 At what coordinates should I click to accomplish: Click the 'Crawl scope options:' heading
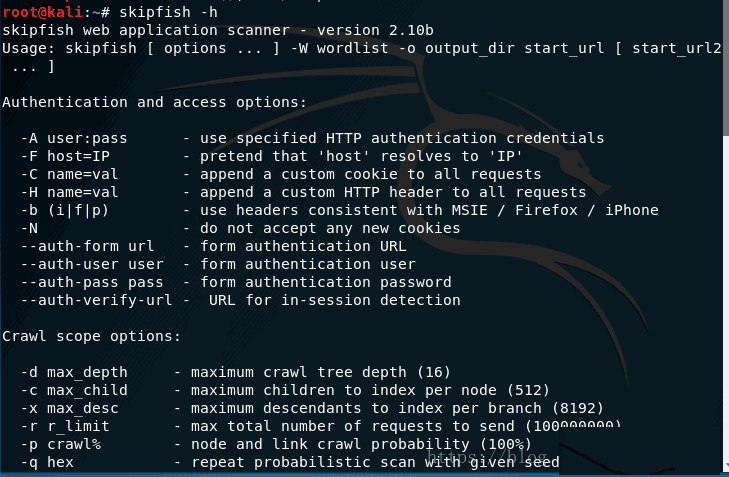tap(92, 337)
